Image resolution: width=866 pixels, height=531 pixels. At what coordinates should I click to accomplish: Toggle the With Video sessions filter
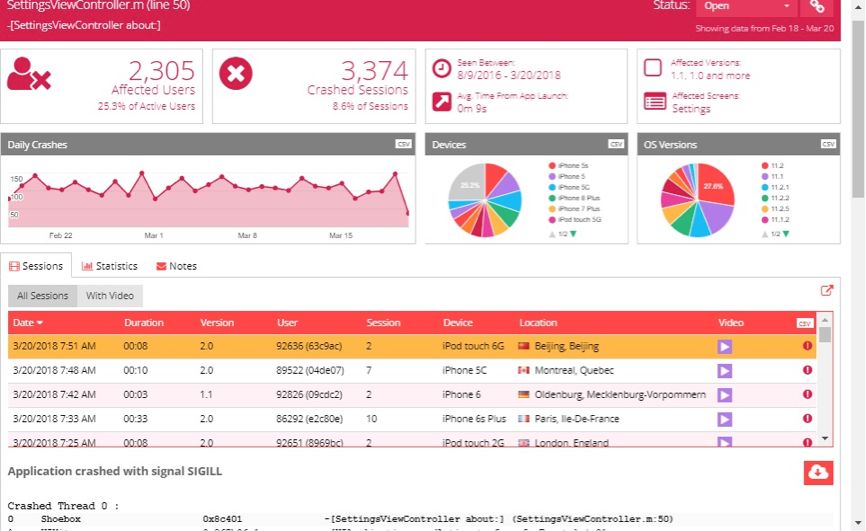pos(110,296)
